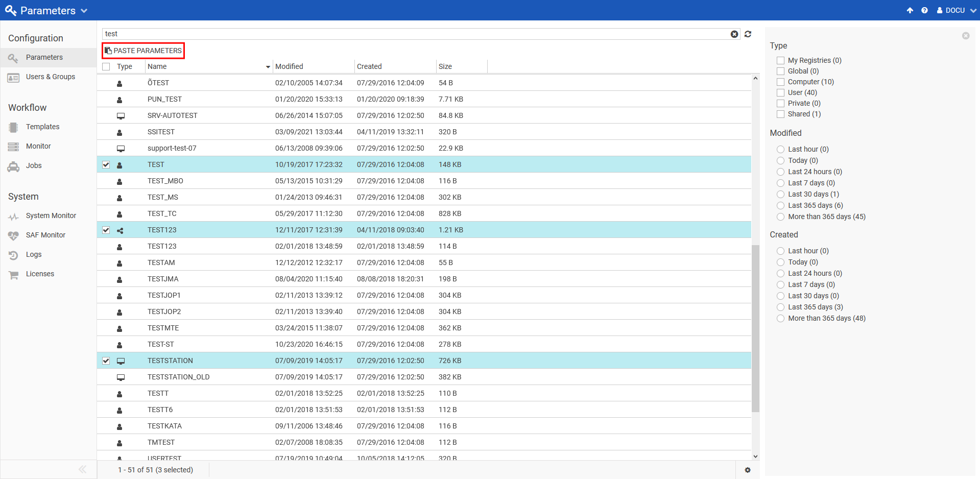Collapse the sidebar using double chevron
This screenshot has height=479, width=980.
(x=82, y=469)
